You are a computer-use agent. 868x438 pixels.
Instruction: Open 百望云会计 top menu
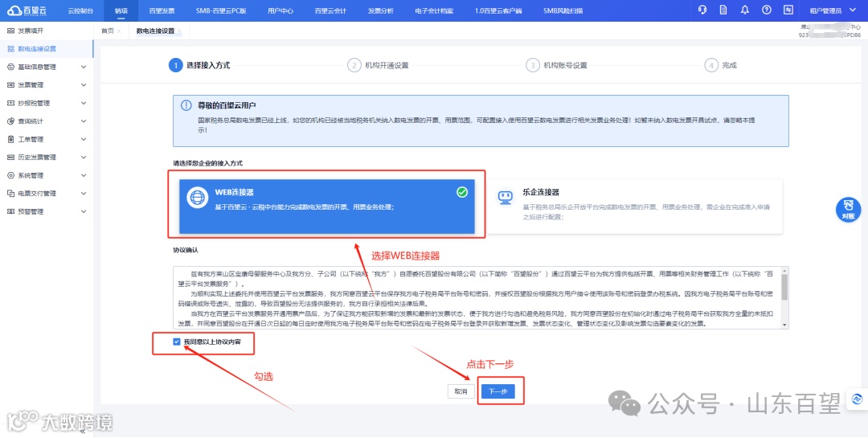[330, 10]
